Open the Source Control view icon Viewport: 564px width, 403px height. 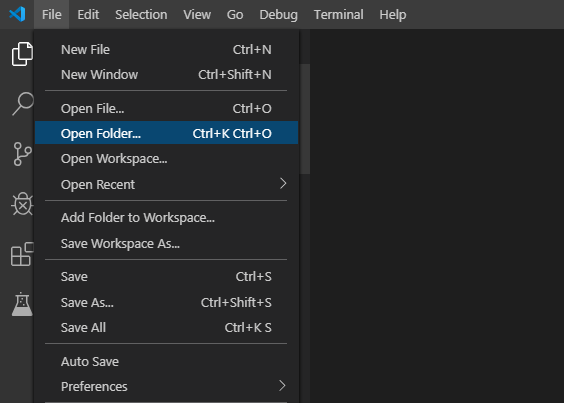coord(22,154)
